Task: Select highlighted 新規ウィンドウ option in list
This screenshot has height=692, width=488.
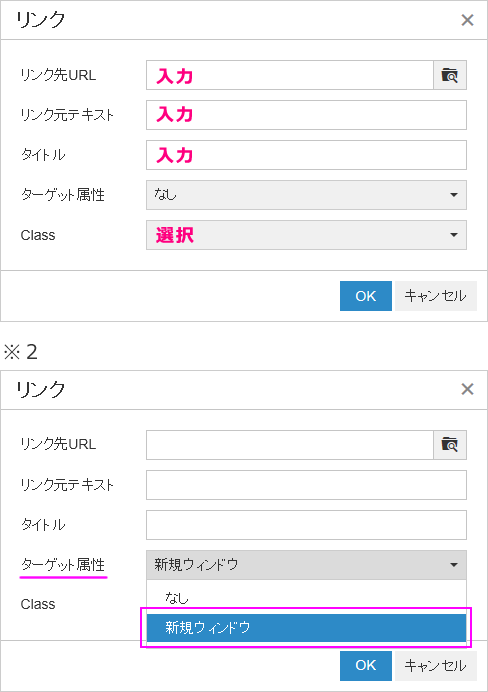Action: click(x=306, y=627)
